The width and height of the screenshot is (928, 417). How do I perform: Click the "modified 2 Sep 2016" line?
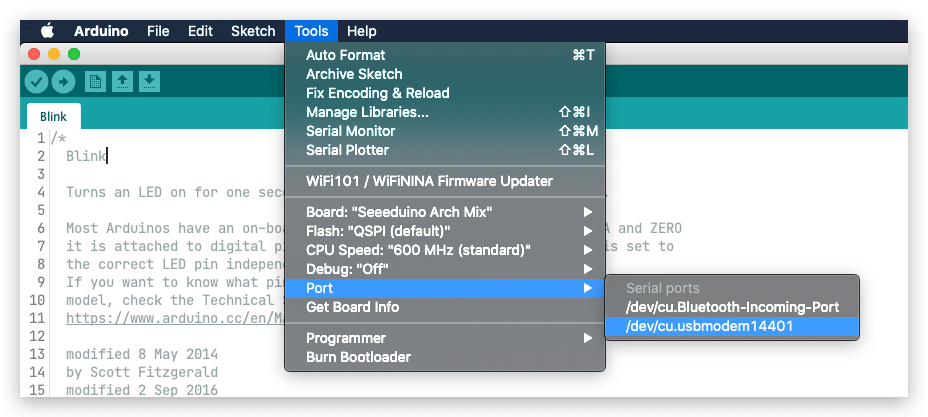[142, 390]
